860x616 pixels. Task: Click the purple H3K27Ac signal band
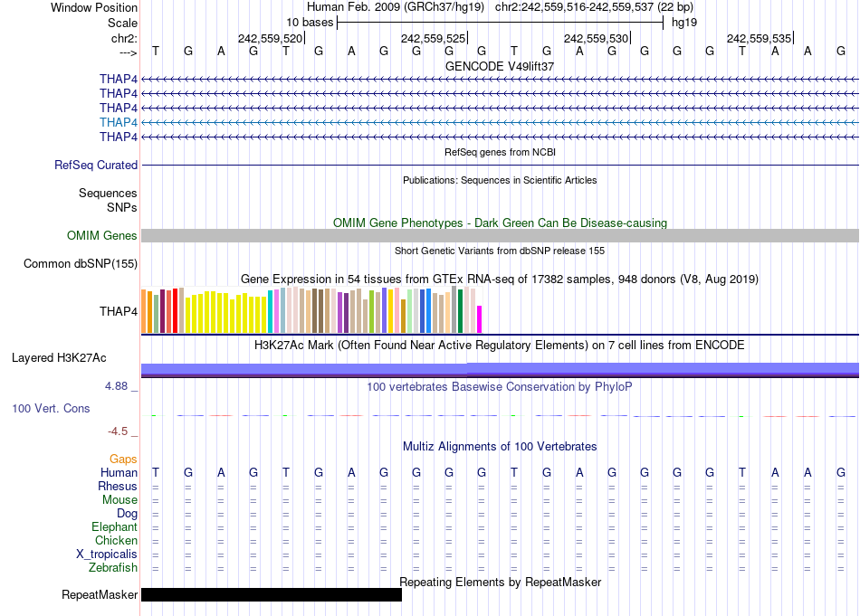pyautogui.click(x=501, y=370)
